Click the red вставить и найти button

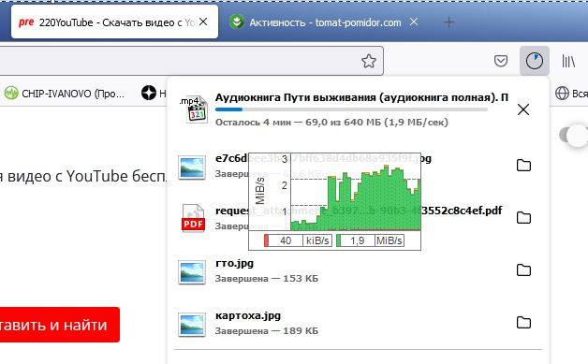pos(58,325)
